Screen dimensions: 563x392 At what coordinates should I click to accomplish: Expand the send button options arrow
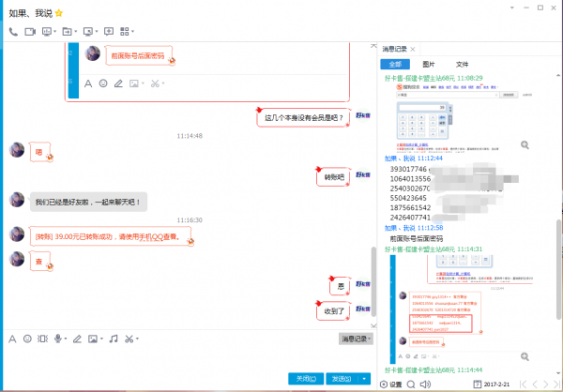pyautogui.click(x=364, y=378)
